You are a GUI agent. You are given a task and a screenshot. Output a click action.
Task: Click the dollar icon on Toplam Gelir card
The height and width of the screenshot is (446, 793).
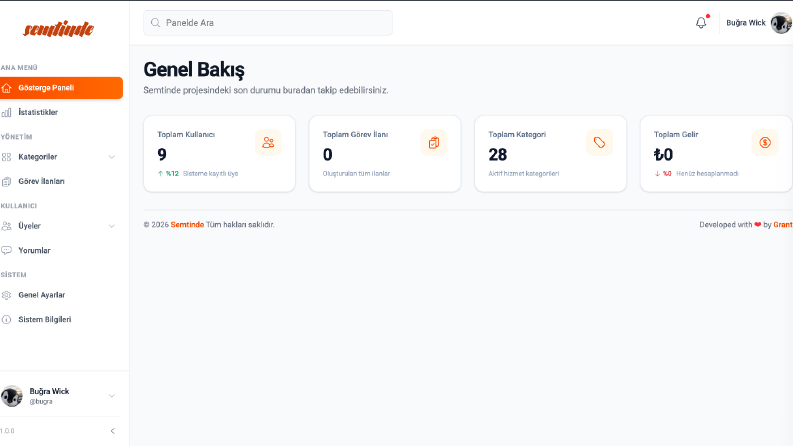pyautogui.click(x=765, y=143)
